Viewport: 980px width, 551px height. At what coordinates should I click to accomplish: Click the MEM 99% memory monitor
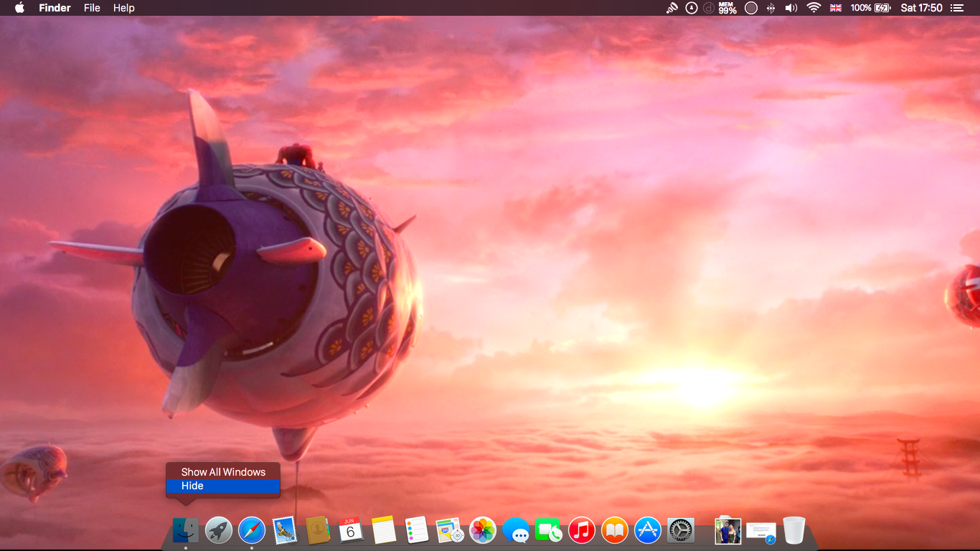pos(728,8)
